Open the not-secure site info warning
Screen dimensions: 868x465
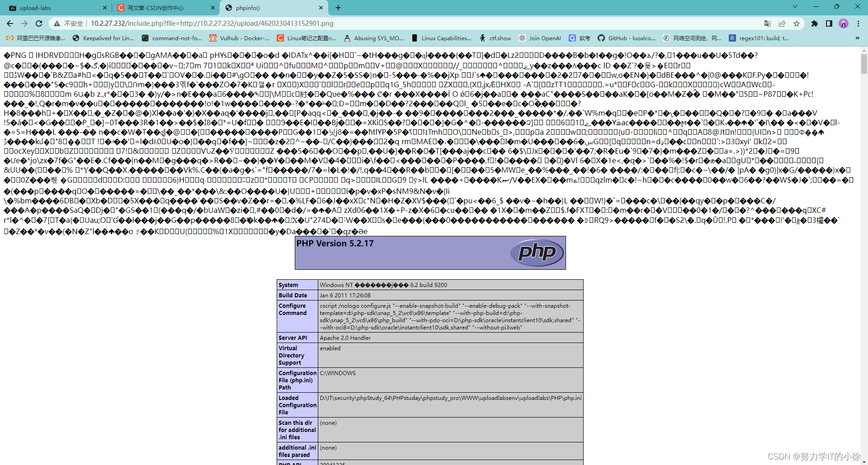[69, 23]
